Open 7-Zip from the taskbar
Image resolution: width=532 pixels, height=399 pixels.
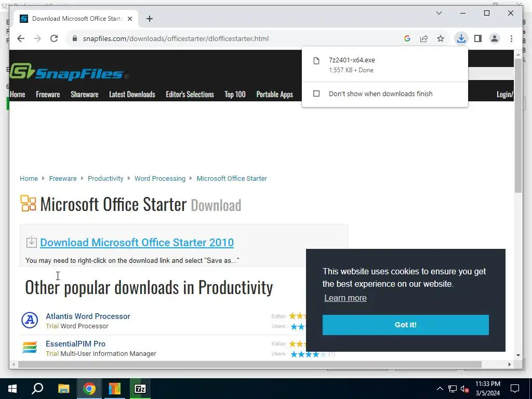coord(140,389)
